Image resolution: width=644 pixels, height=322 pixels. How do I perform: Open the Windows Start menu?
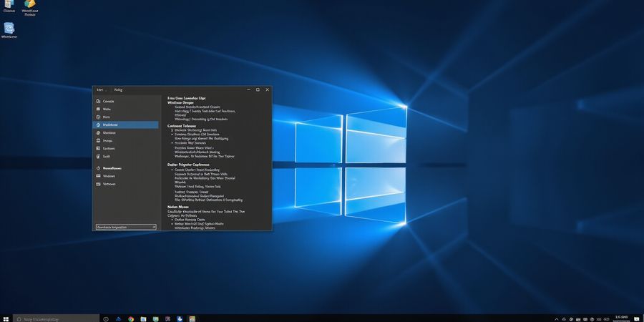pyautogui.click(x=6, y=318)
